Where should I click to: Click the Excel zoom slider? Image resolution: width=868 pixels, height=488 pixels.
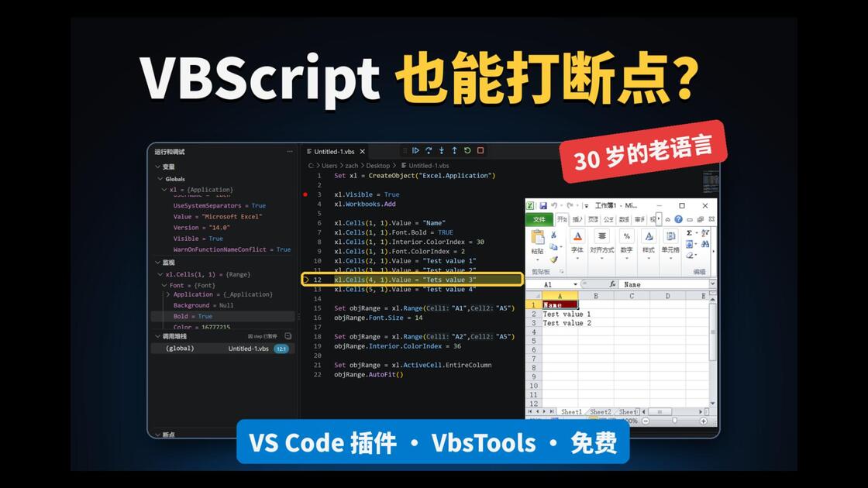pyautogui.click(x=674, y=421)
